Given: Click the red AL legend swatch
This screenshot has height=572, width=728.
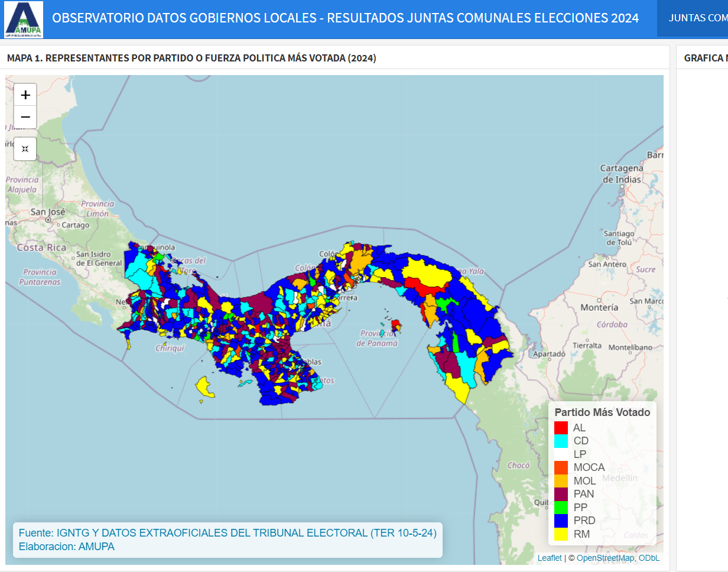Looking at the screenshot, I should pos(561,427).
